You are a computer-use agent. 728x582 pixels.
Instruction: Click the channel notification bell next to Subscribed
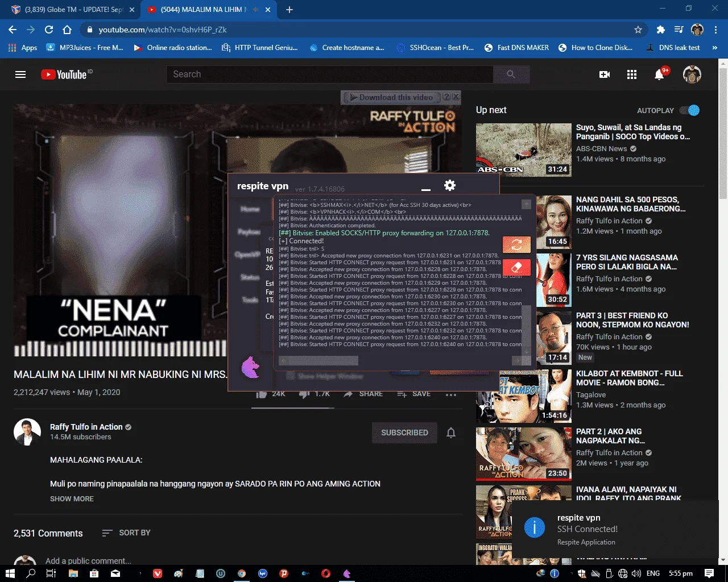(451, 433)
